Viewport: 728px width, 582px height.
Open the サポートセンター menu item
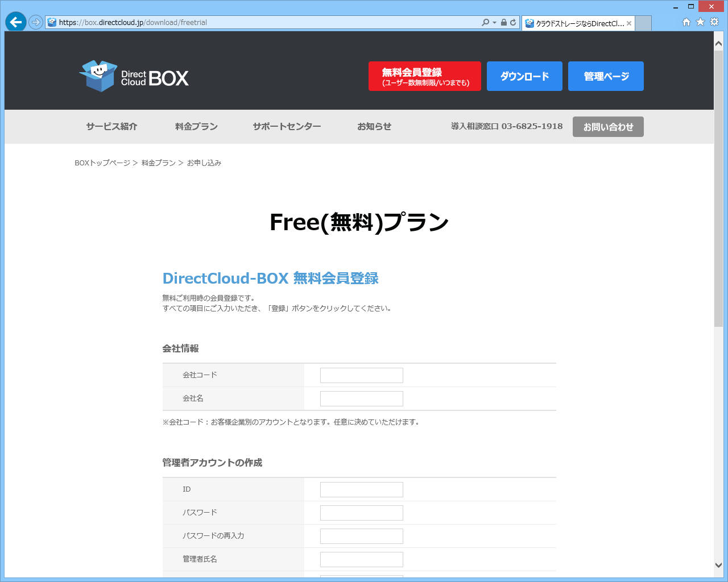coord(287,127)
